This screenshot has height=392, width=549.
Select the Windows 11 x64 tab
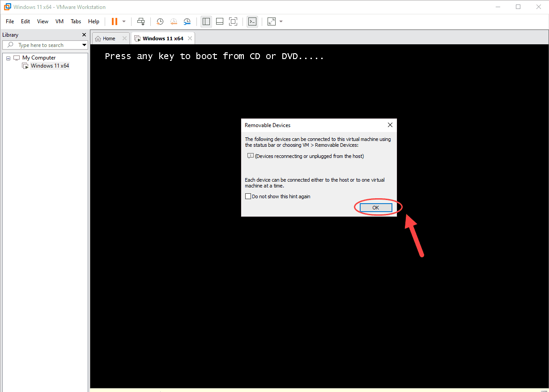[163, 38]
